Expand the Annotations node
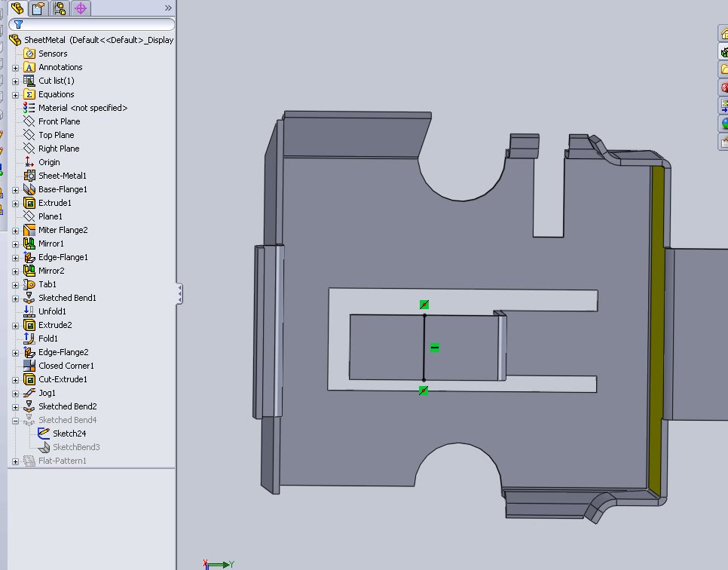Viewport: 728px width, 570px height. 15,68
